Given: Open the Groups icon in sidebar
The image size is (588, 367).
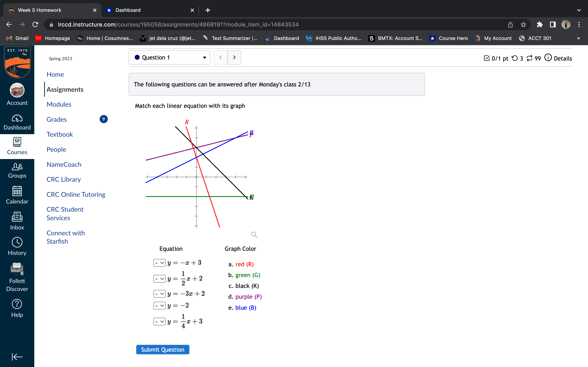Looking at the screenshot, I should pyautogui.click(x=17, y=167).
